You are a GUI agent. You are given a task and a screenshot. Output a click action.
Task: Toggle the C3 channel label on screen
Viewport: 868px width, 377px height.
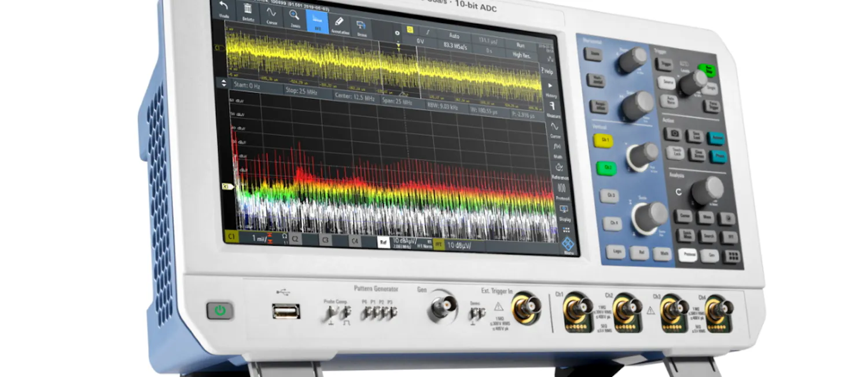coord(325,240)
